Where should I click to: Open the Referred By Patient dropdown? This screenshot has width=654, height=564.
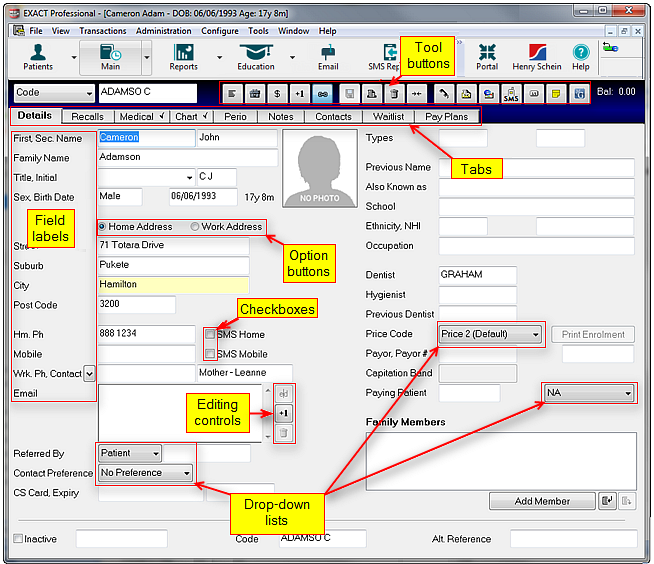point(130,453)
